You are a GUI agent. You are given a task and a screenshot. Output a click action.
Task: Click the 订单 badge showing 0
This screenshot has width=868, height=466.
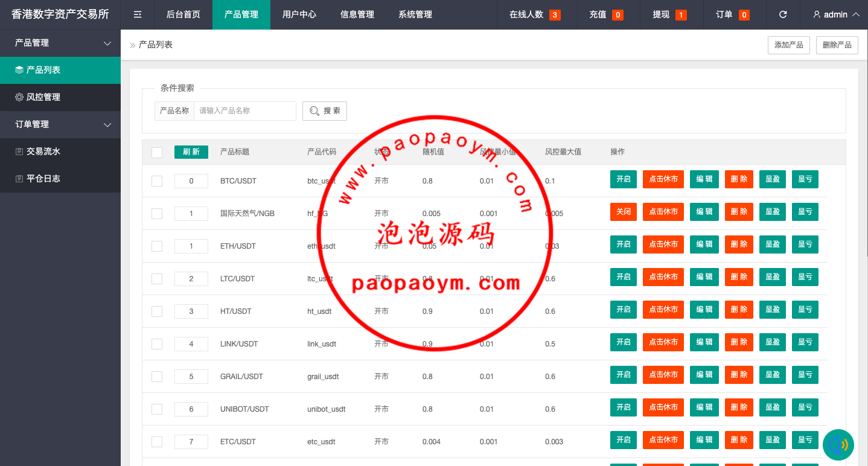click(x=744, y=15)
